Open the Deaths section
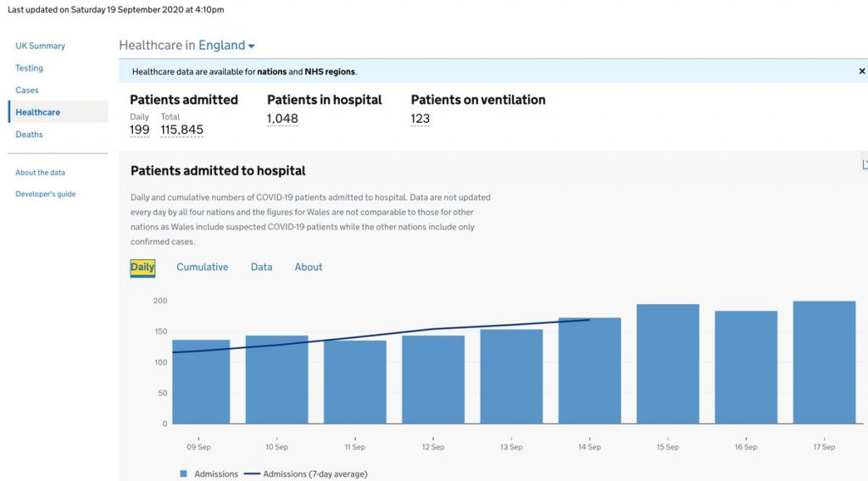The height and width of the screenshot is (481, 868). tap(29, 134)
